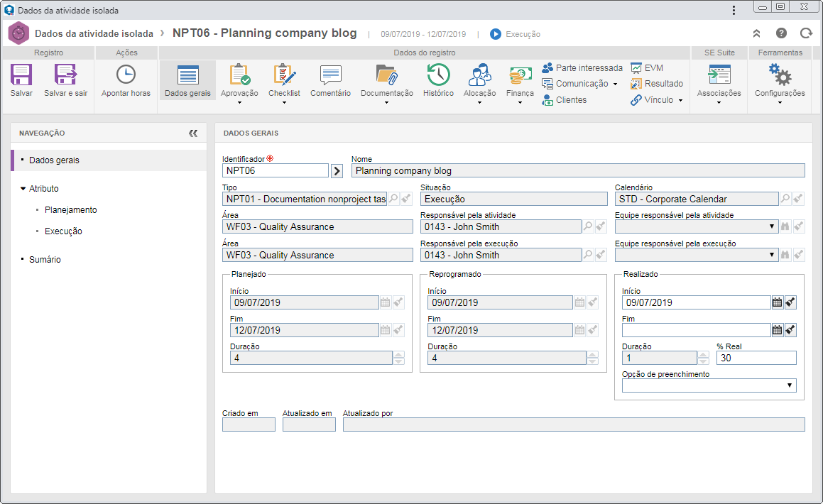Click search icon beside Responsável pela atividade

[x=588, y=226]
